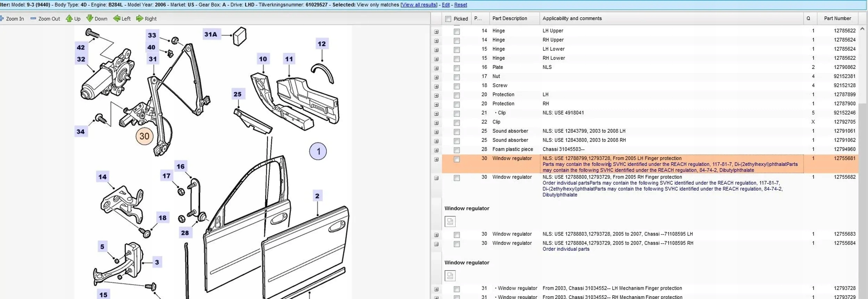Toggle the Picked header select-all checkbox
This screenshot has height=299, width=868.
click(x=448, y=19)
